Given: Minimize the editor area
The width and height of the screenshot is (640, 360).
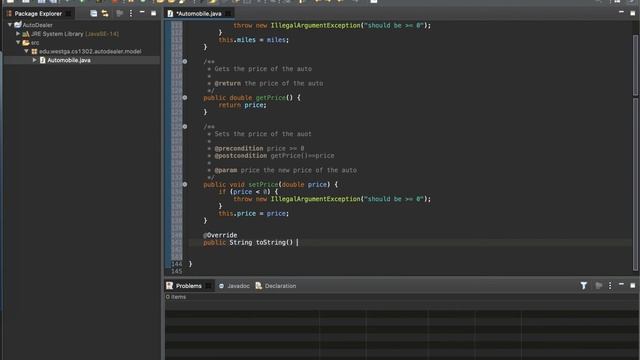Looking at the screenshot, I should point(621,12).
